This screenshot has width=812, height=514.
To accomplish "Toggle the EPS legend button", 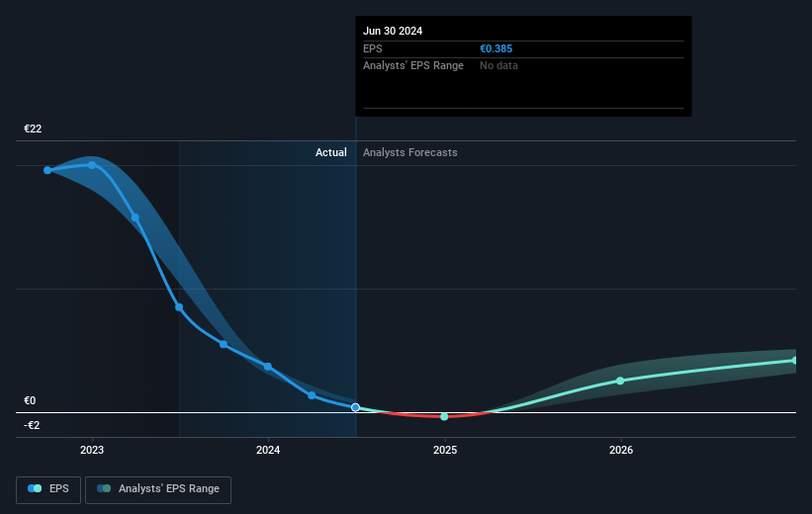I will (48, 489).
